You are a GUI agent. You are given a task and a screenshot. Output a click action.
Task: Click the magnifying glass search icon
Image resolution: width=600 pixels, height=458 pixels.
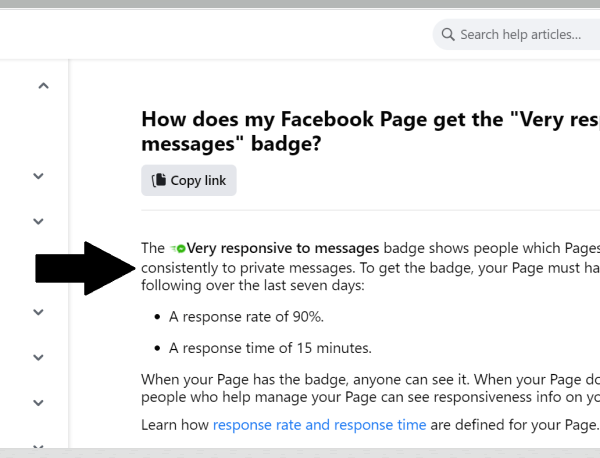pos(448,34)
